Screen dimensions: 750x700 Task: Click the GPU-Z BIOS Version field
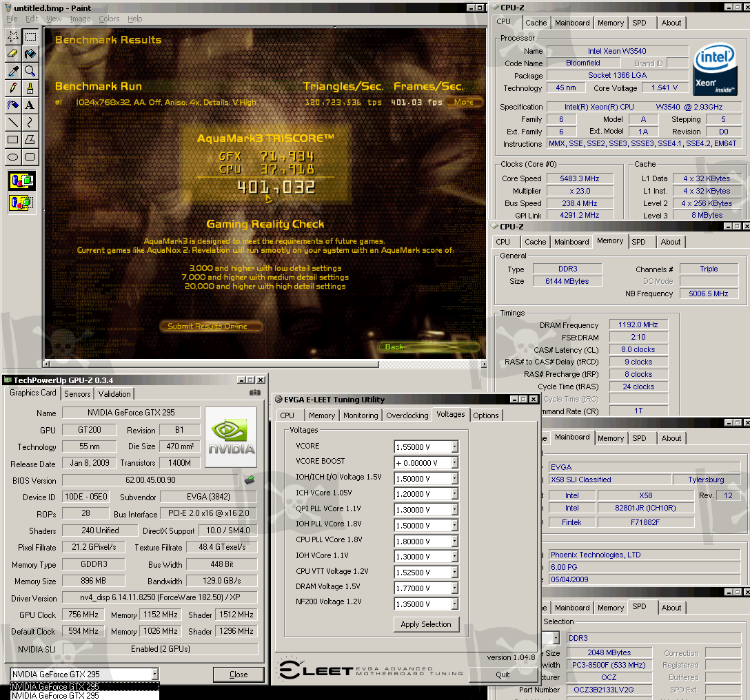(150, 480)
